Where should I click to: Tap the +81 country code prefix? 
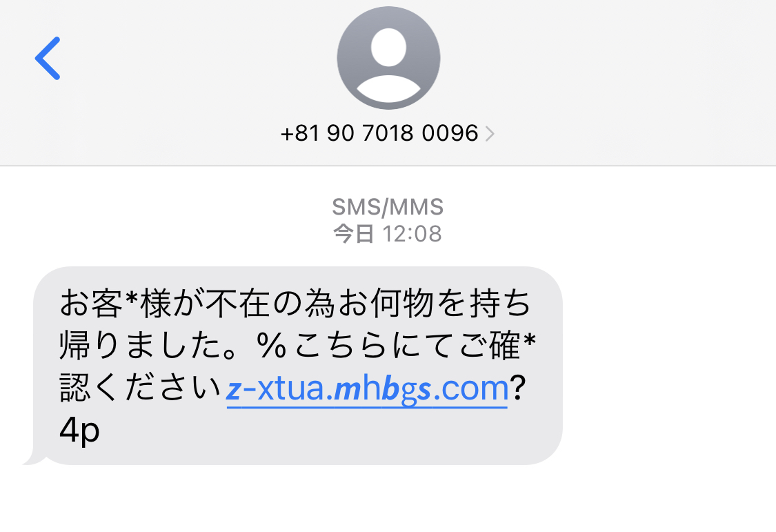click(x=300, y=133)
